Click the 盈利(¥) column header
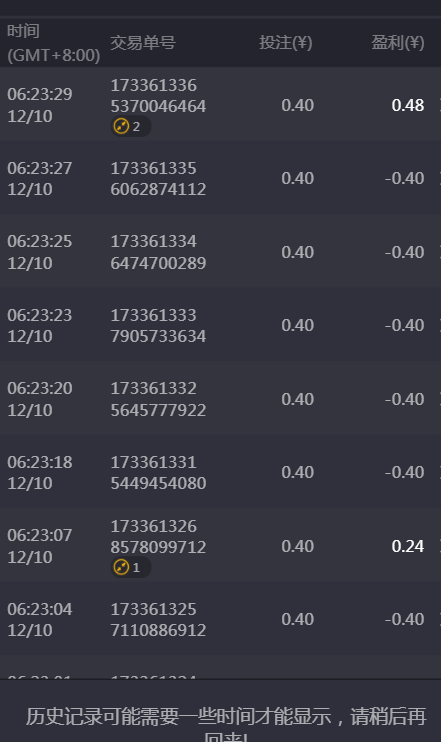Image resolution: width=441 pixels, height=742 pixels. pos(398,43)
